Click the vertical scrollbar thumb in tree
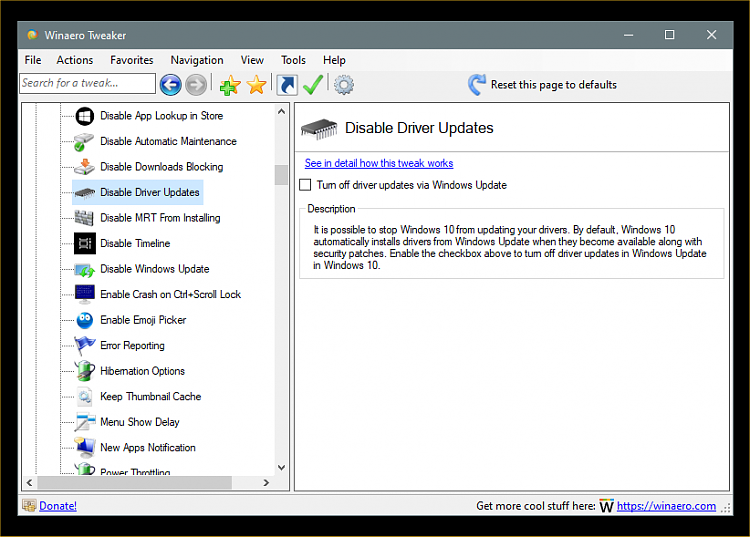Image resolution: width=750 pixels, height=537 pixels. coord(281,175)
